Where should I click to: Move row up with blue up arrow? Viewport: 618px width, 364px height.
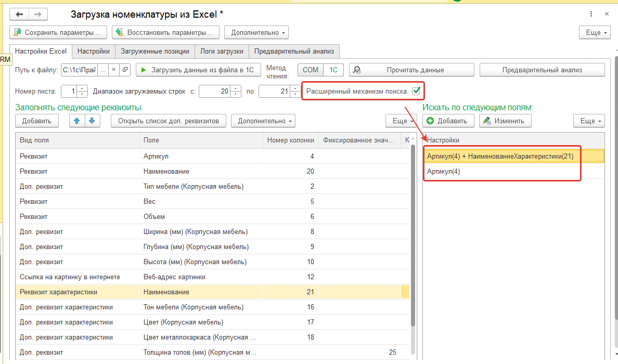point(77,121)
